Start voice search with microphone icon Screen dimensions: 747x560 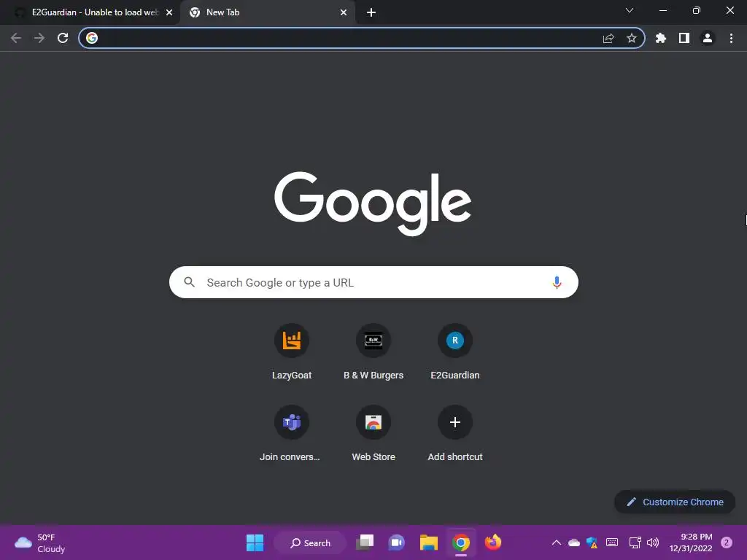[x=557, y=282]
